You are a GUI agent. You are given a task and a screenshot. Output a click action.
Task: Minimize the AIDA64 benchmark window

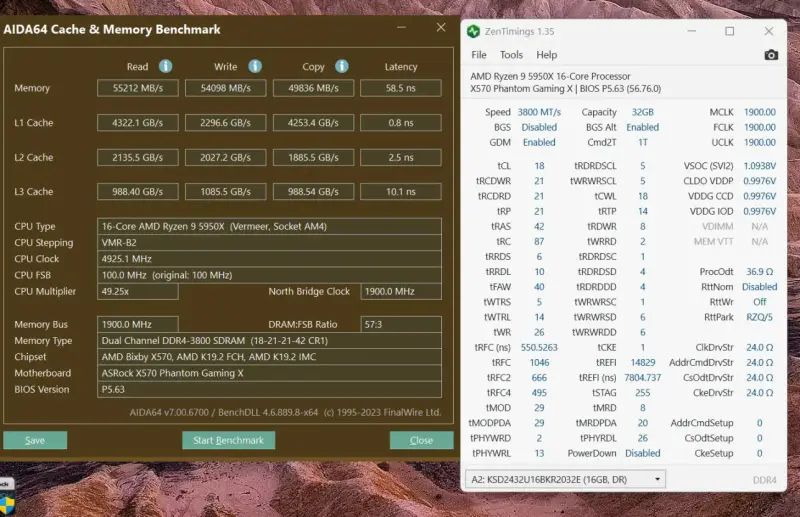[x=402, y=28]
